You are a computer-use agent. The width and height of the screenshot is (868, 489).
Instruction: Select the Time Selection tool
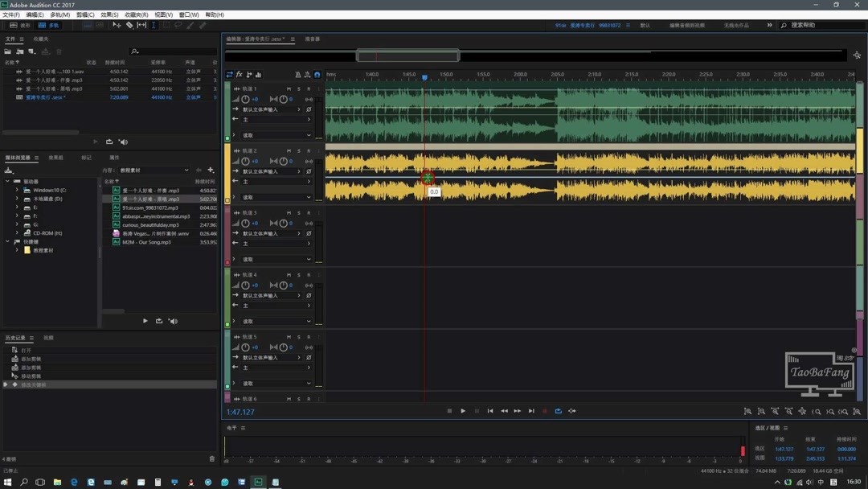154,25
